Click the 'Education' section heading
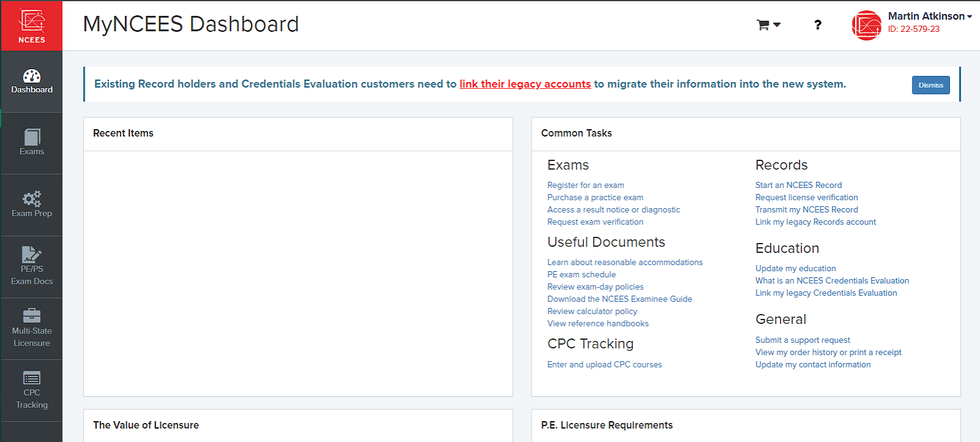The width and height of the screenshot is (980, 442). pos(787,248)
